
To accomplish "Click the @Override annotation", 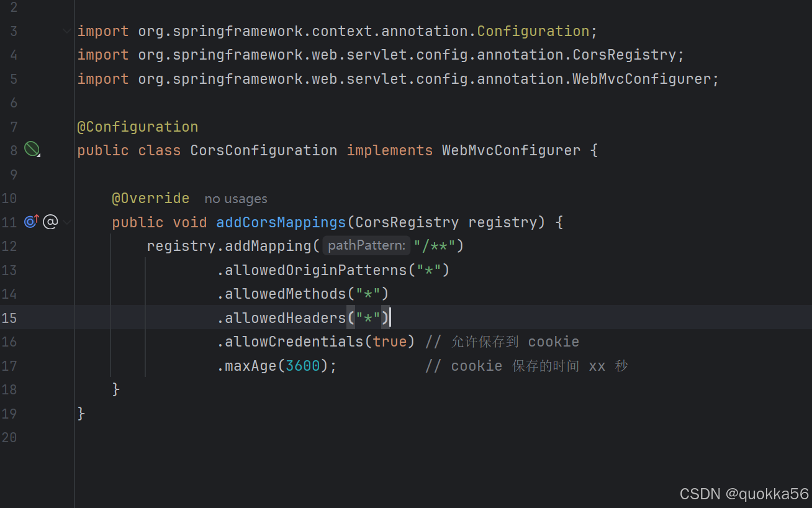I will point(151,198).
